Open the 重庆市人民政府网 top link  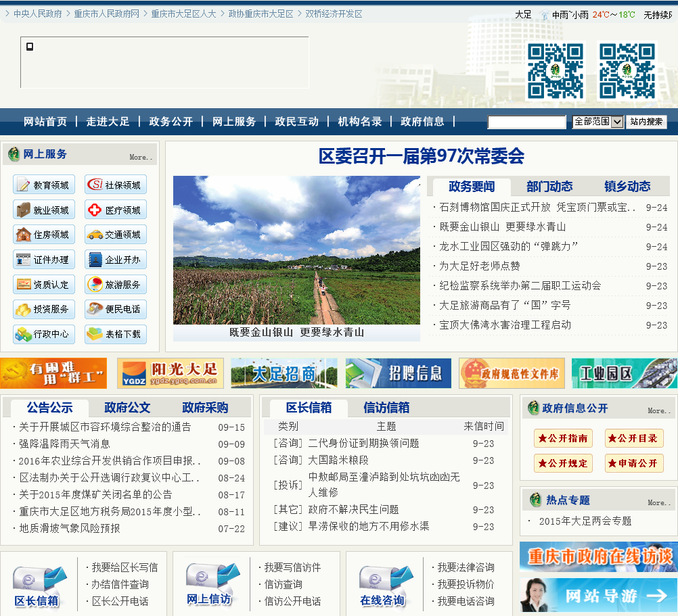[107, 14]
